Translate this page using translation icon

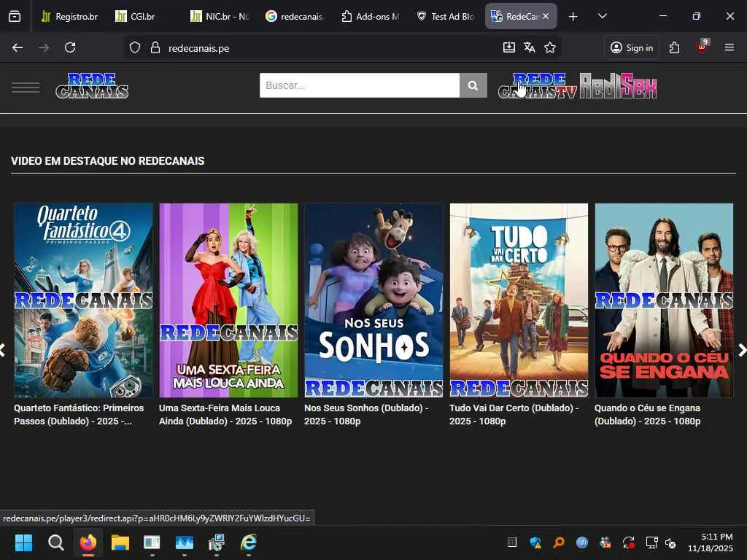pyautogui.click(x=530, y=47)
